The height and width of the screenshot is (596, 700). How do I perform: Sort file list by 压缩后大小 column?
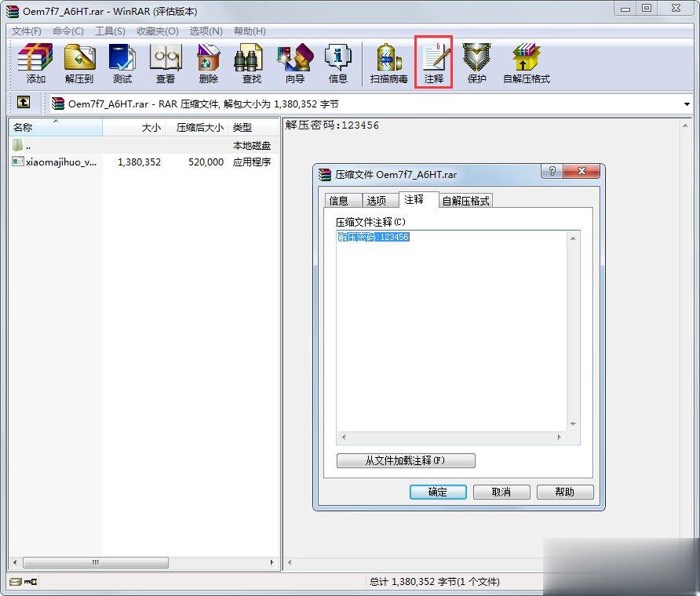[197, 128]
